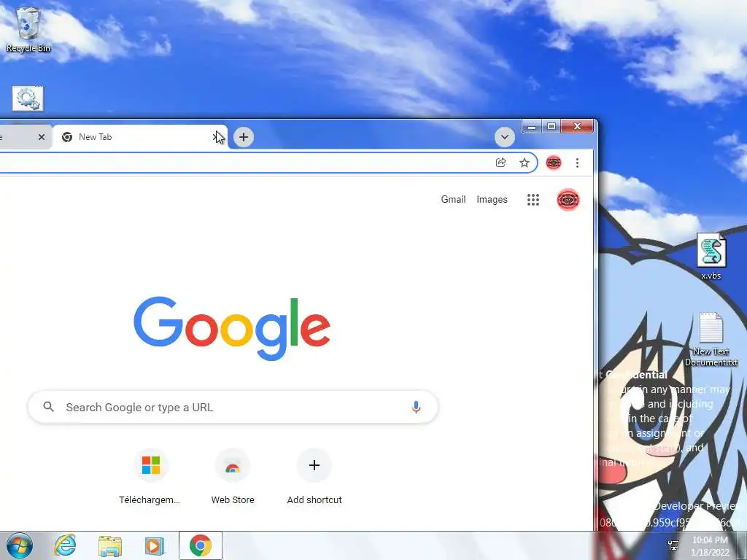Open Google apps grid
The width and height of the screenshot is (747, 560).
tap(533, 200)
